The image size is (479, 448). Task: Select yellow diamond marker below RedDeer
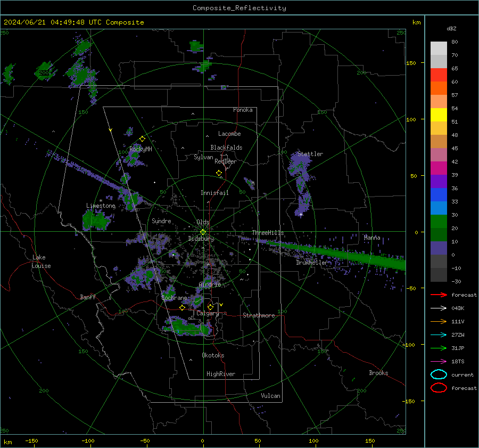click(219, 173)
